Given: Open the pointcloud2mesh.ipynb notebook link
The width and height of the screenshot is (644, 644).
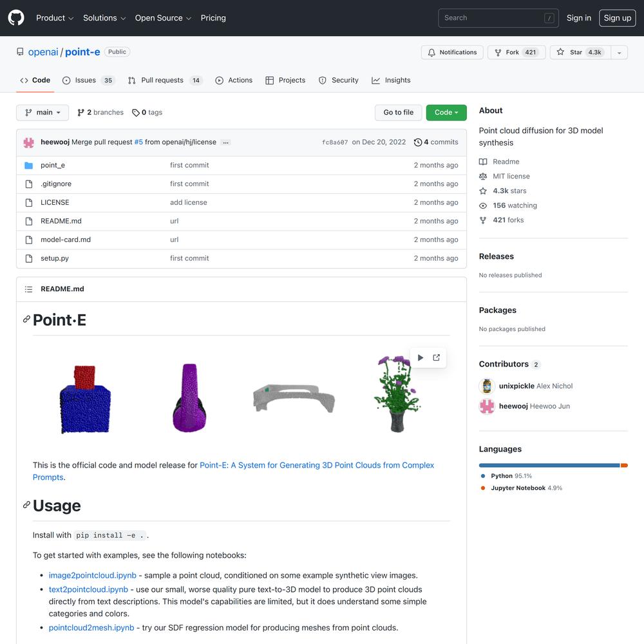Looking at the screenshot, I should (91, 627).
